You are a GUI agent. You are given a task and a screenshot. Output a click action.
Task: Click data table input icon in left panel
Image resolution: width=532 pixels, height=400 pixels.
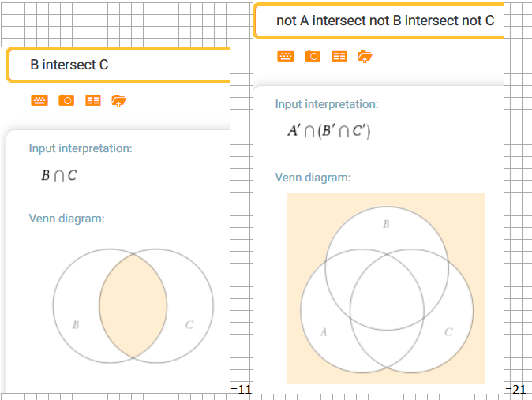tap(93, 100)
